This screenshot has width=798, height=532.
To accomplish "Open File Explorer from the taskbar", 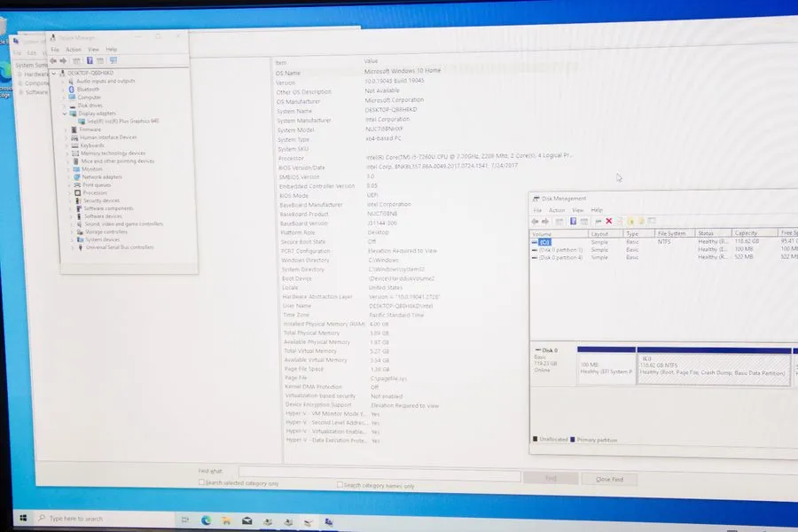I will tap(226, 520).
